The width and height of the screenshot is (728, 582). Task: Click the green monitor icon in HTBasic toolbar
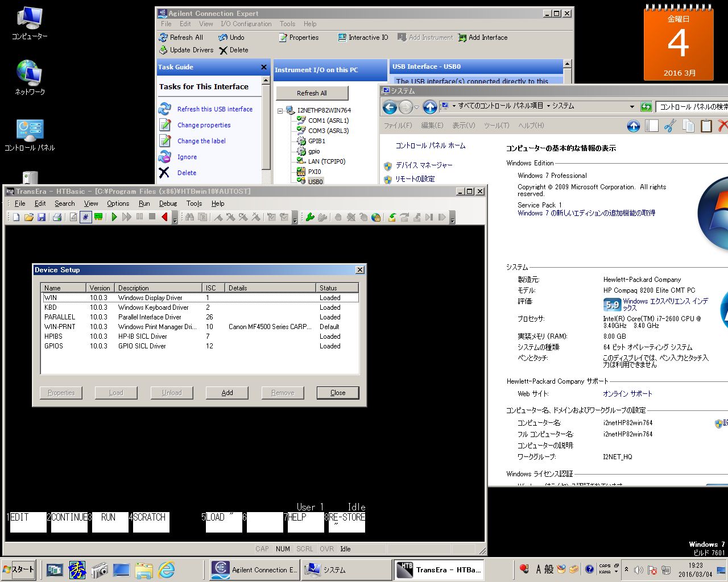click(98, 217)
